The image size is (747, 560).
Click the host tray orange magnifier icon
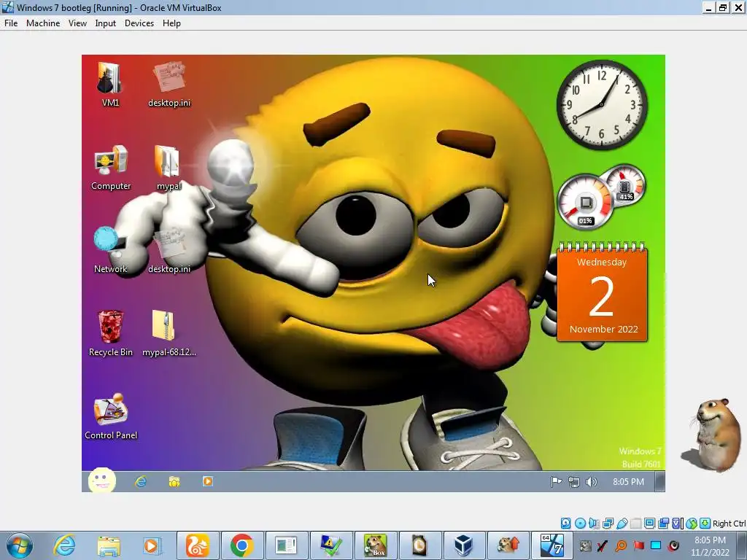pos(621,545)
